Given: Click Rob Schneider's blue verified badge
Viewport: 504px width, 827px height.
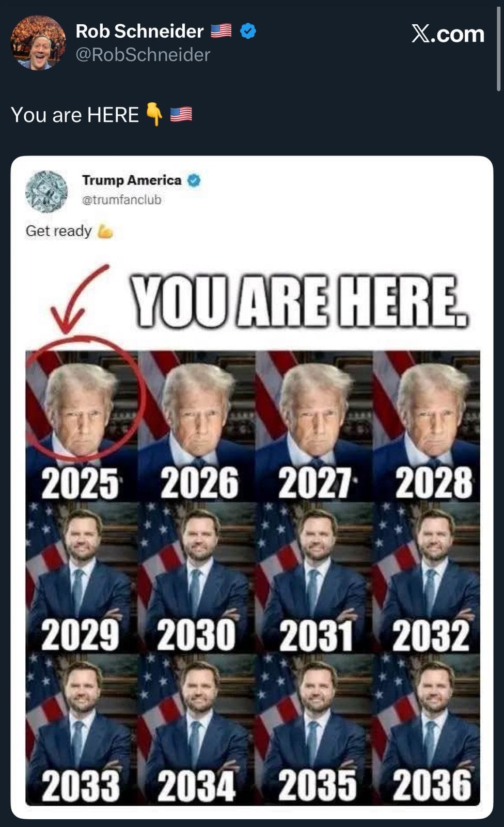Looking at the screenshot, I should click(x=248, y=31).
